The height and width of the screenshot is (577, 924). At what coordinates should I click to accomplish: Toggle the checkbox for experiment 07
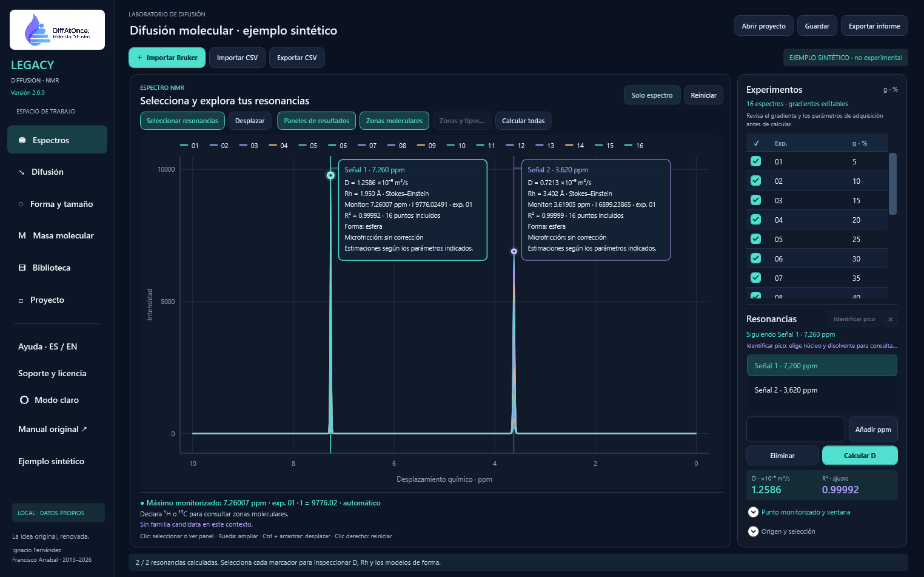[x=755, y=278]
